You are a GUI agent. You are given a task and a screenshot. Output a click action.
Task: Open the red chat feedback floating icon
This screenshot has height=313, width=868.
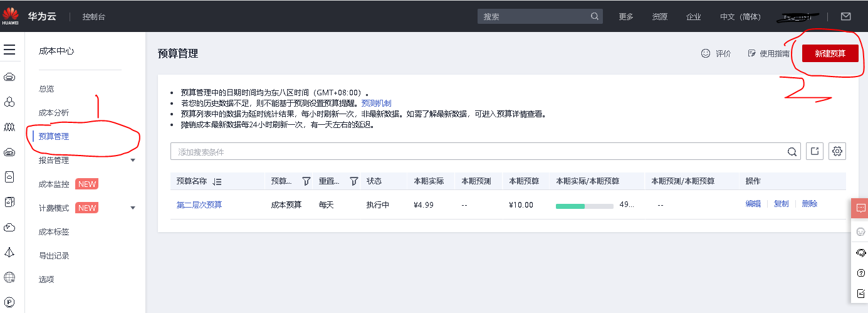[x=860, y=208]
